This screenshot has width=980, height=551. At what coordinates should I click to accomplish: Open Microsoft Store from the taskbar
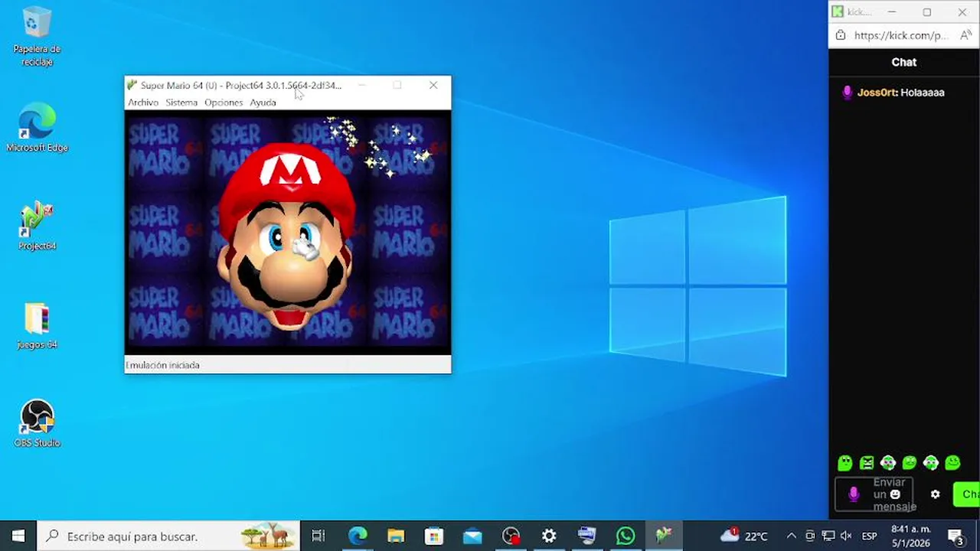pyautogui.click(x=434, y=536)
